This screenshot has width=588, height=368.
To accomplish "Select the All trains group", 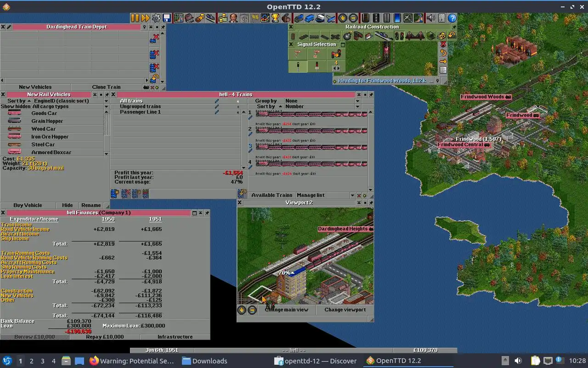I will 178,101.
